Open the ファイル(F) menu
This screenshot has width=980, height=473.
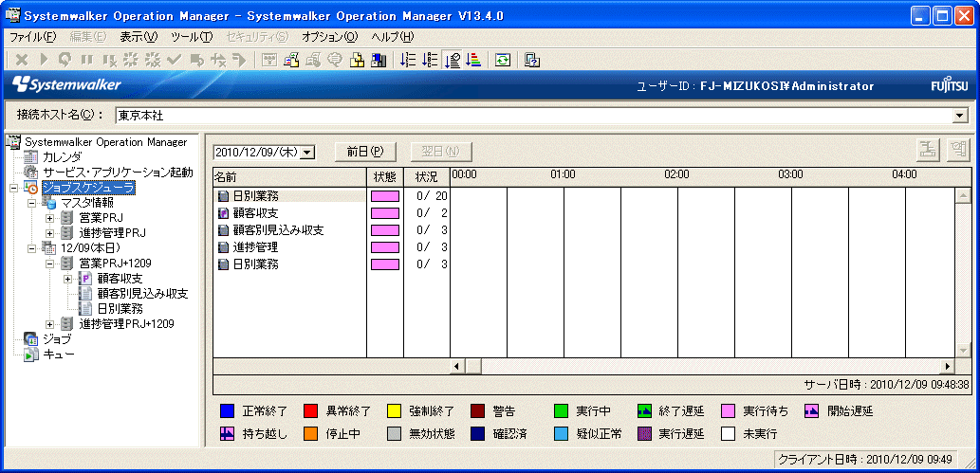click(33, 37)
